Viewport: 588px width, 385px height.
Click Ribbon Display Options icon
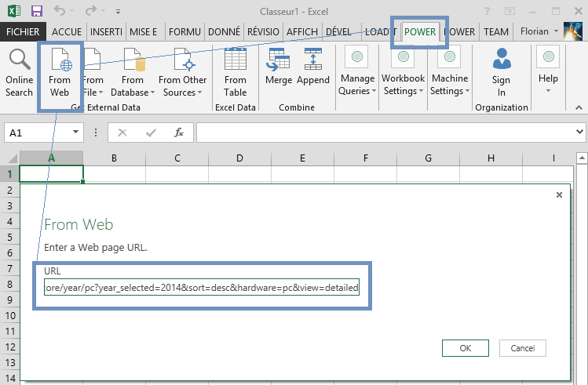(x=509, y=12)
